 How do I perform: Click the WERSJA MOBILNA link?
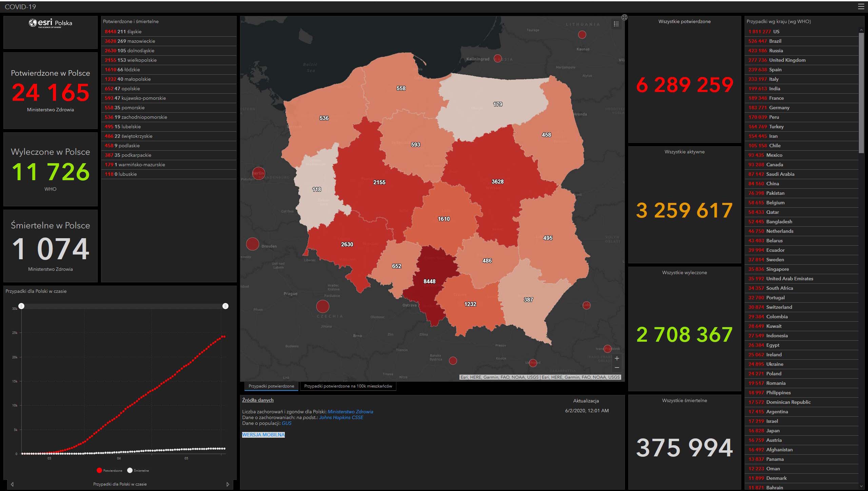263,435
